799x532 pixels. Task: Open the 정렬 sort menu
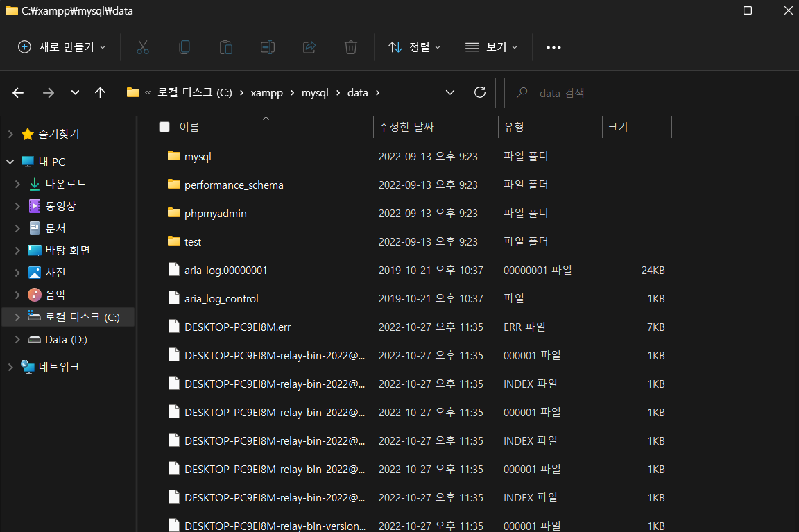(x=414, y=47)
